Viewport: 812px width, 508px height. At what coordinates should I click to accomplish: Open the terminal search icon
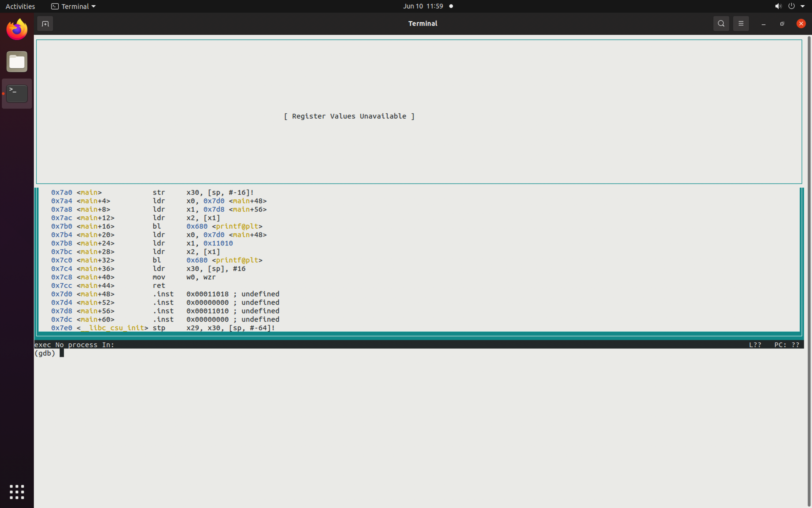(x=721, y=24)
